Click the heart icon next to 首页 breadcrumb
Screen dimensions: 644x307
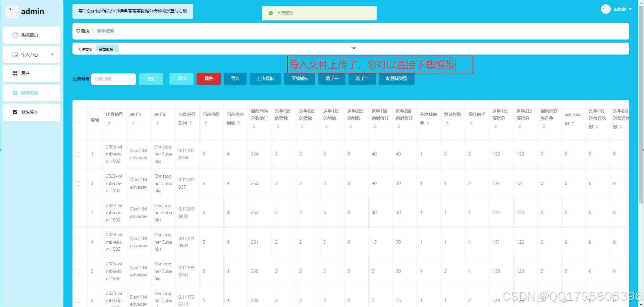(79, 31)
